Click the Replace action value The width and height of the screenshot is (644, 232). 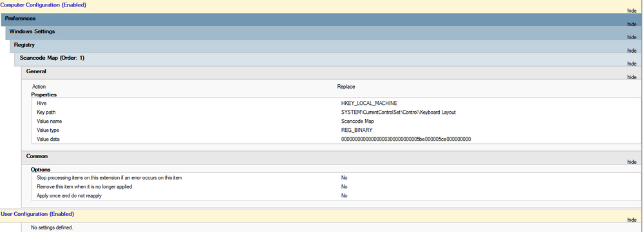346,87
